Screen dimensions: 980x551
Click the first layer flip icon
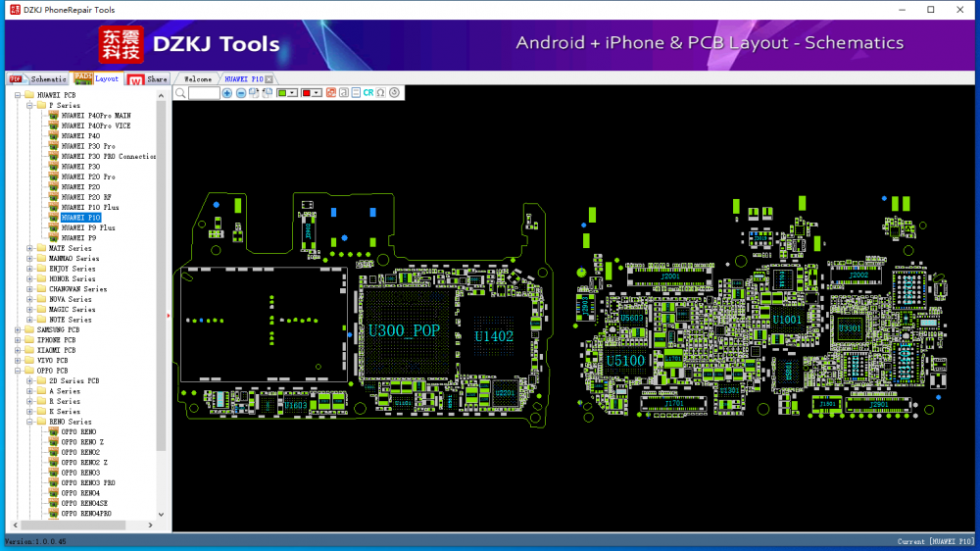point(254,93)
